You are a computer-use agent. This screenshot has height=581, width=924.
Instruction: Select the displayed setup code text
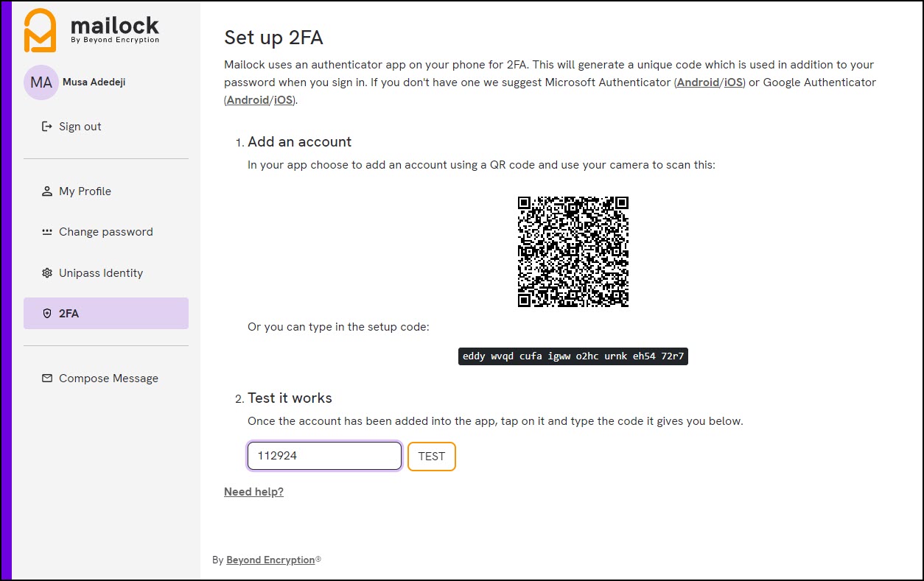click(x=573, y=356)
